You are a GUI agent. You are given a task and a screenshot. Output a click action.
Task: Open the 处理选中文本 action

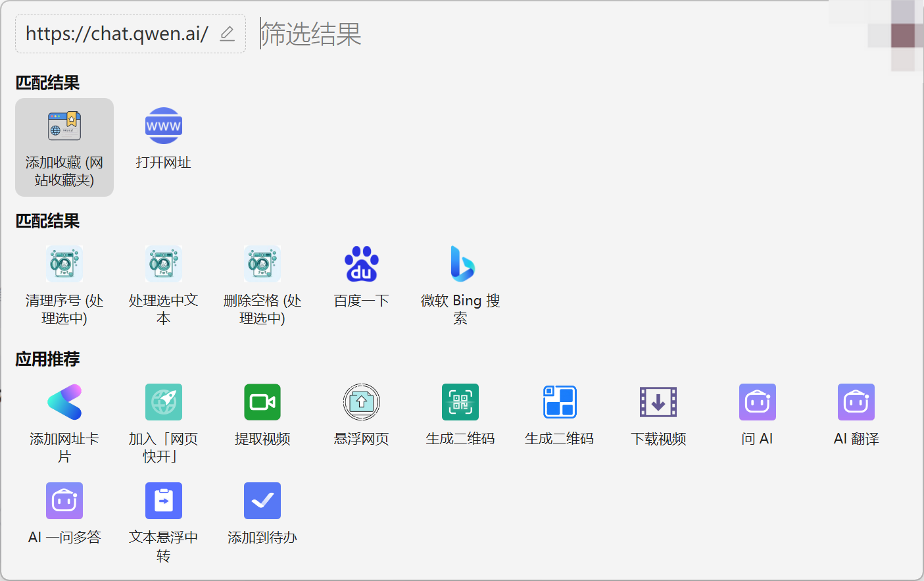tap(164, 286)
